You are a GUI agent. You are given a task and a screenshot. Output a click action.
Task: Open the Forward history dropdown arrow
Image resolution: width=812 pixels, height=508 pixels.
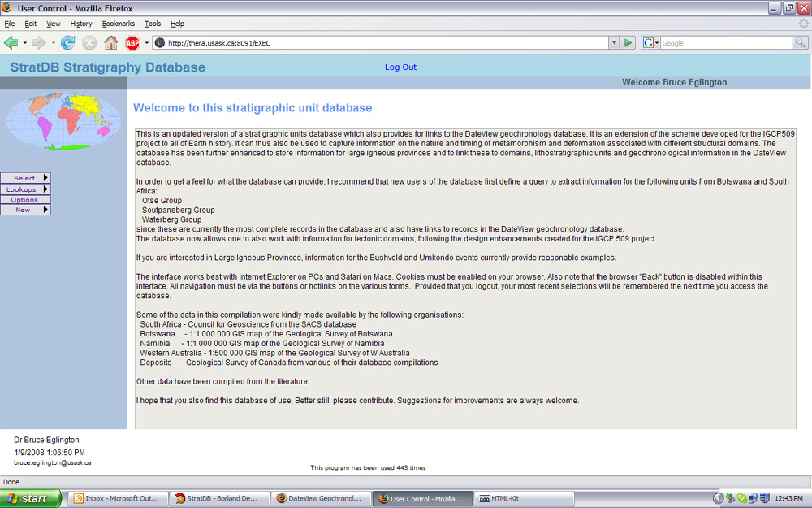[x=53, y=43]
